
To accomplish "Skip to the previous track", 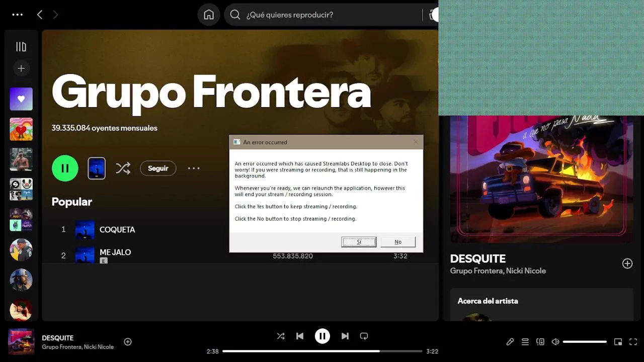I will point(300,336).
